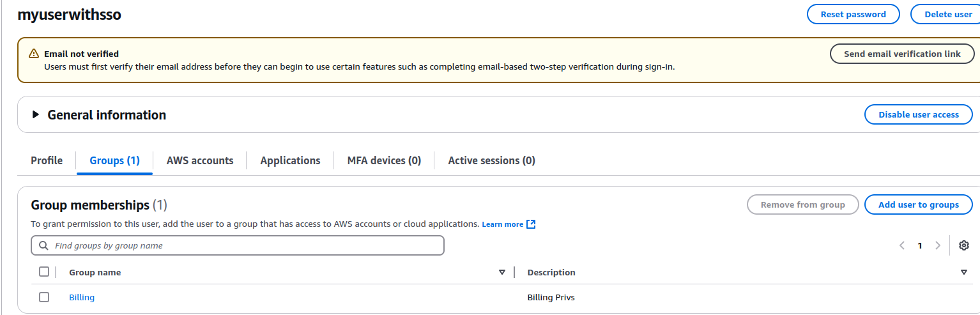Switch to the Profile tab
Screen dimensions: 980x315
pyautogui.click(x=47, y=160)
